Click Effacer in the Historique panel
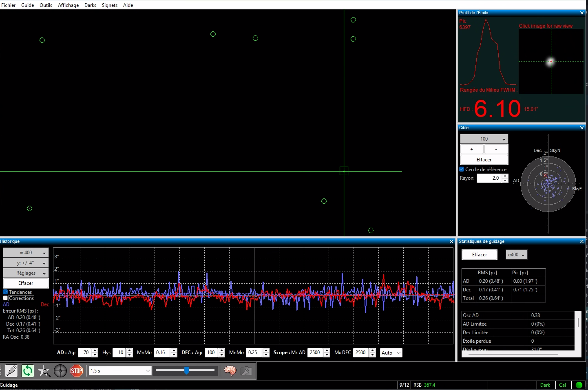Screen dimensions: 588x390 [26, 283]
